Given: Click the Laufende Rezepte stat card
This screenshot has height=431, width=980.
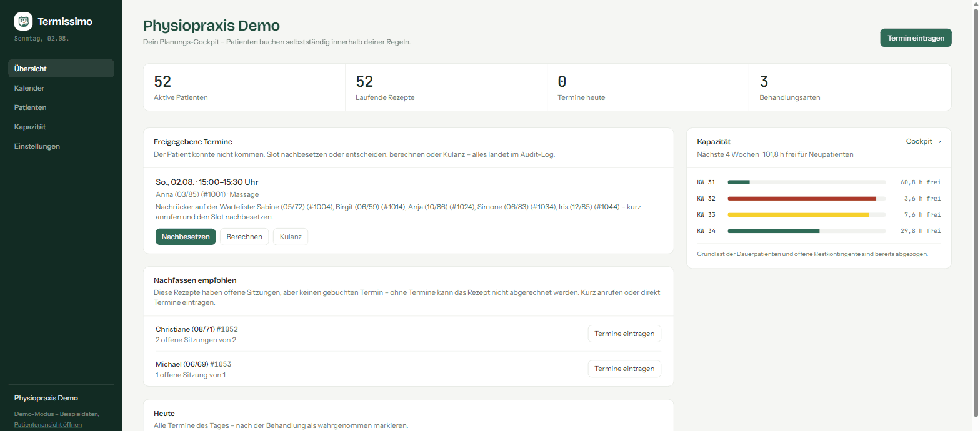Looking at the screenshot, I should click(446, 87).
